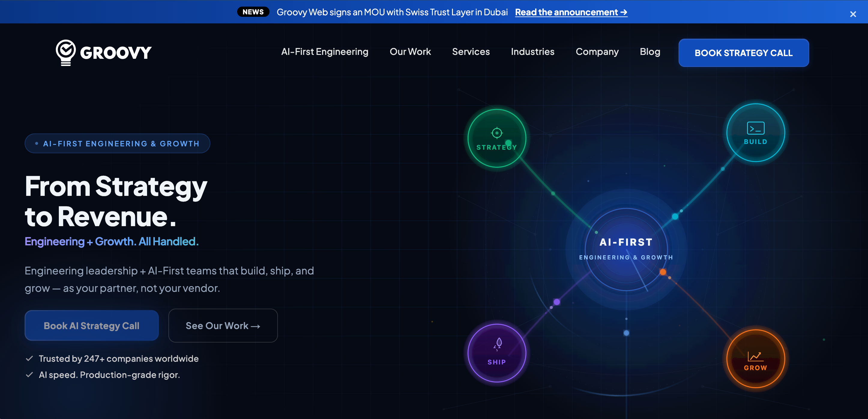Select the Grow chart icon node

(755, 359)
